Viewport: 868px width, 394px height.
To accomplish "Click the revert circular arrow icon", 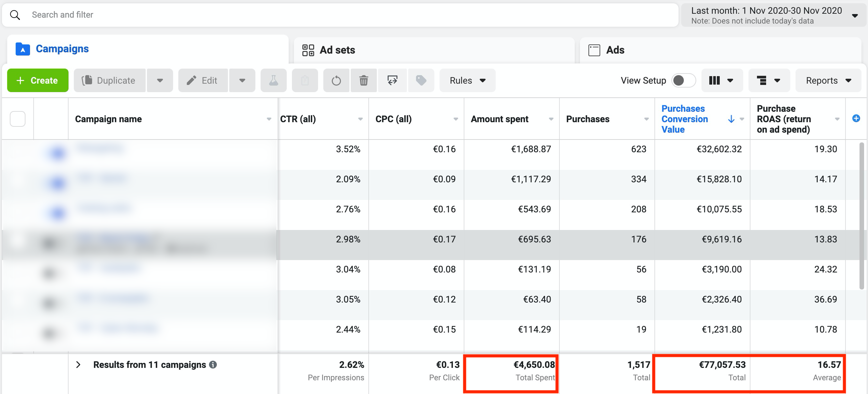I will 336,80.
